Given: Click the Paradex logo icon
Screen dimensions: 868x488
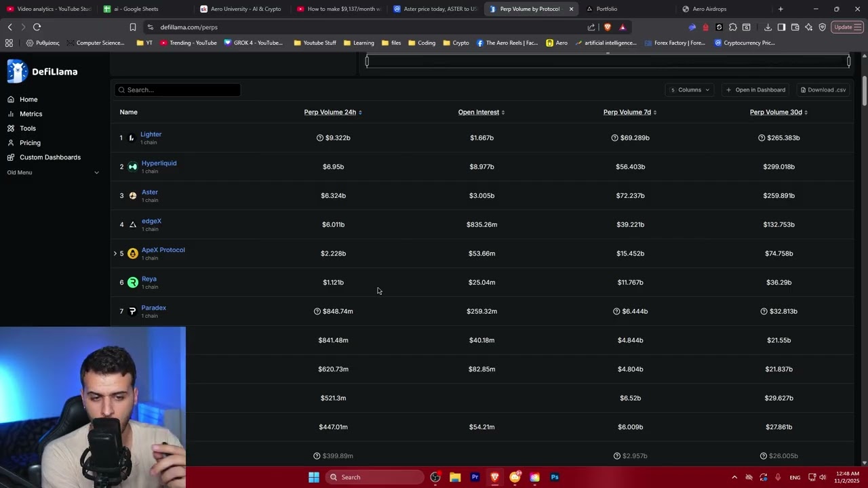Looking at the screenshot, I should (132, 312).
